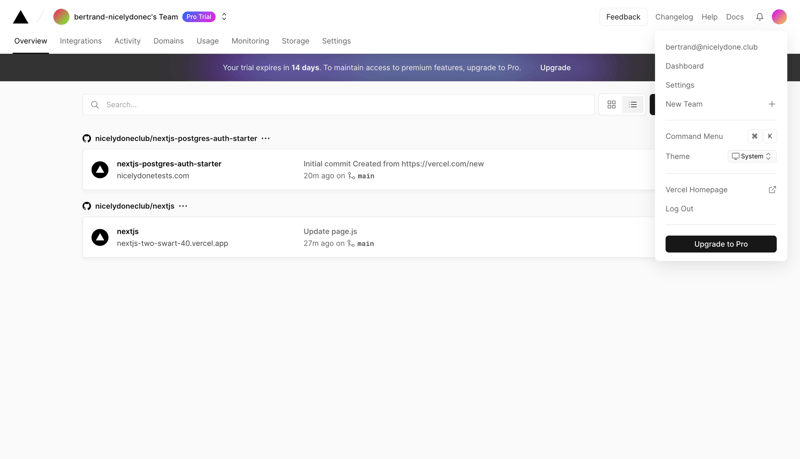Open options menu for nextjs-postgres-auth-starter repo
The image size is (800, 459).
pyautogui.click(x=266, y=138)
